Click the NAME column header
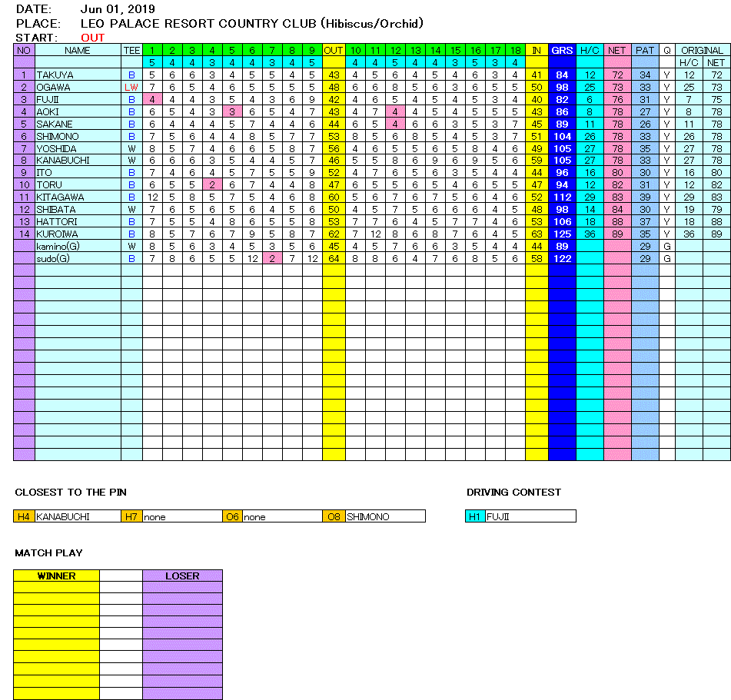Image resolution: width=731 pixels, height=700 pixels. (x=77, y=50)
